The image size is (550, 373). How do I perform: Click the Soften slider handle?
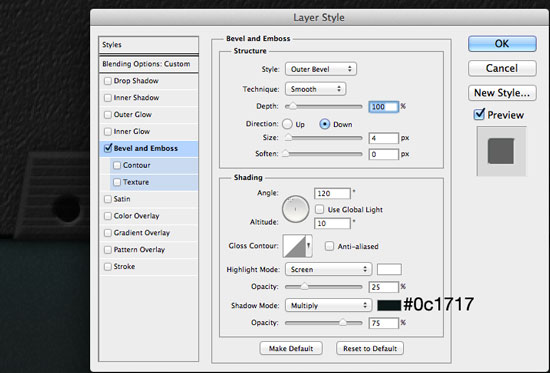[286, 153]
